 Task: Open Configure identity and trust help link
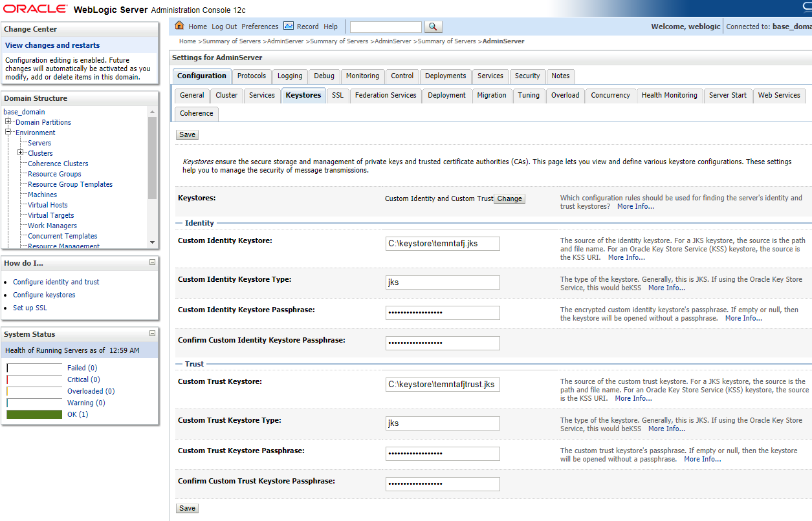point(56,282)
